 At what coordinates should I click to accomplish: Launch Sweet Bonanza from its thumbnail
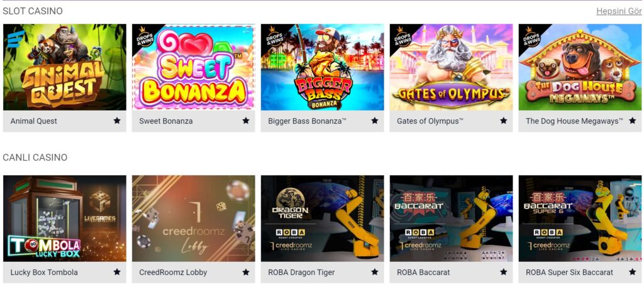pos(194,67)
